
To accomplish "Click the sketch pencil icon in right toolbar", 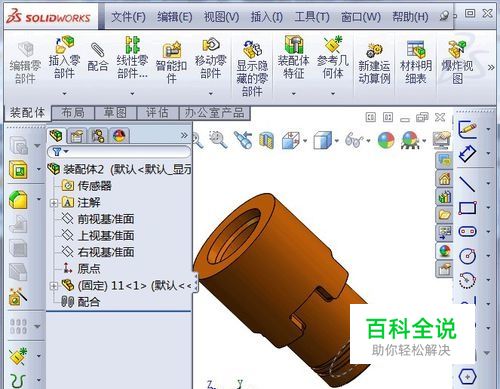I will pos(467,129).
